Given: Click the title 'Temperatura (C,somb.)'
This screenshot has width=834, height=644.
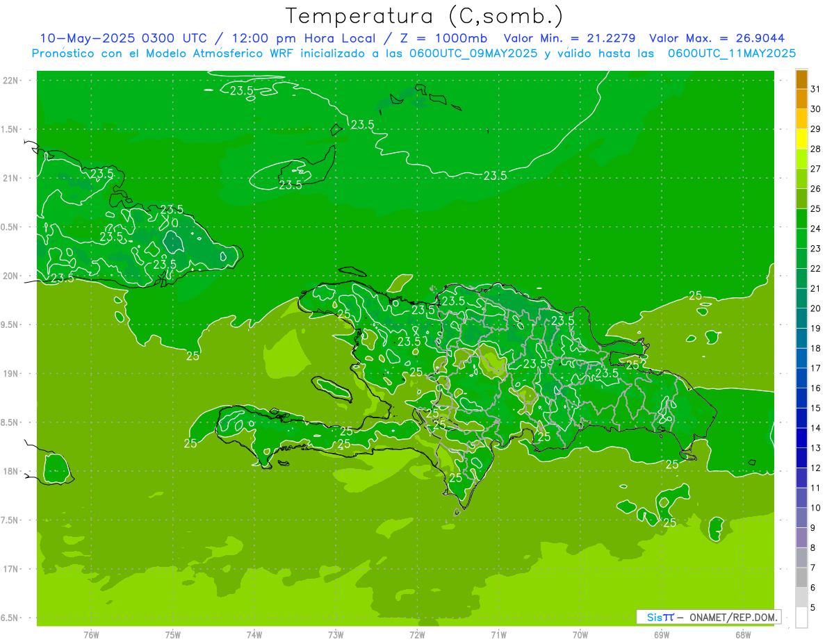Looking at the screenshot, I should point(424,16).
